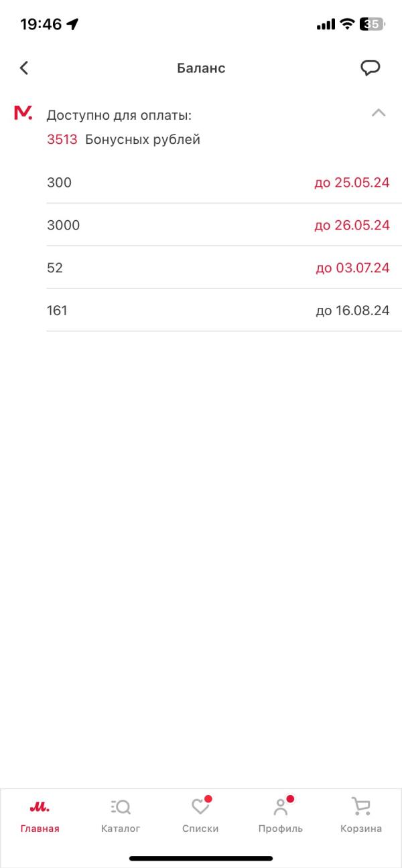402x868 pixels.
Task: Tap the Wi-Fi status icon
Action: pos(346,24)
